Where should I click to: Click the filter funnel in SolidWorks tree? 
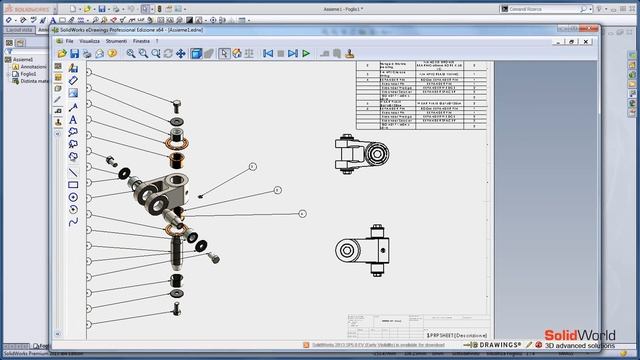click(x=9, y=51)
